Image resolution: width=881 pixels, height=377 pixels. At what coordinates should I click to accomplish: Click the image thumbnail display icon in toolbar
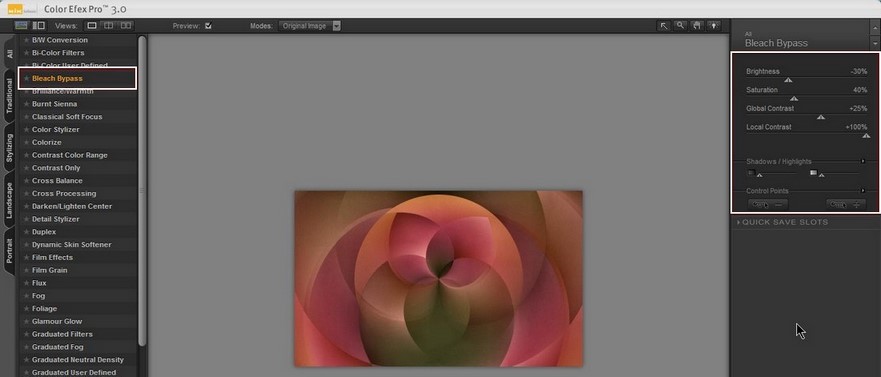point(21,25)
